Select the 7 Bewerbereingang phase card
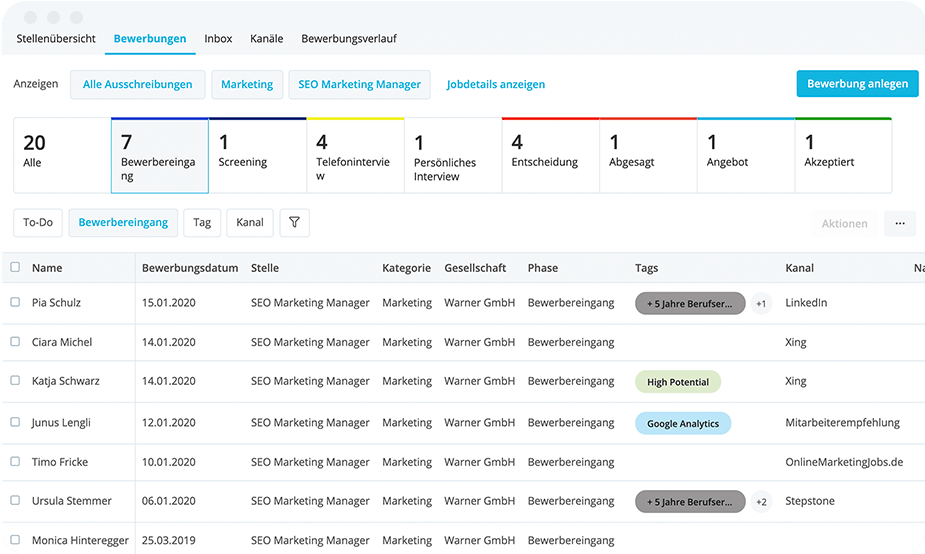The width and height of the screenshot is (925, 554). pyautogui.click(x=160, y=155)
